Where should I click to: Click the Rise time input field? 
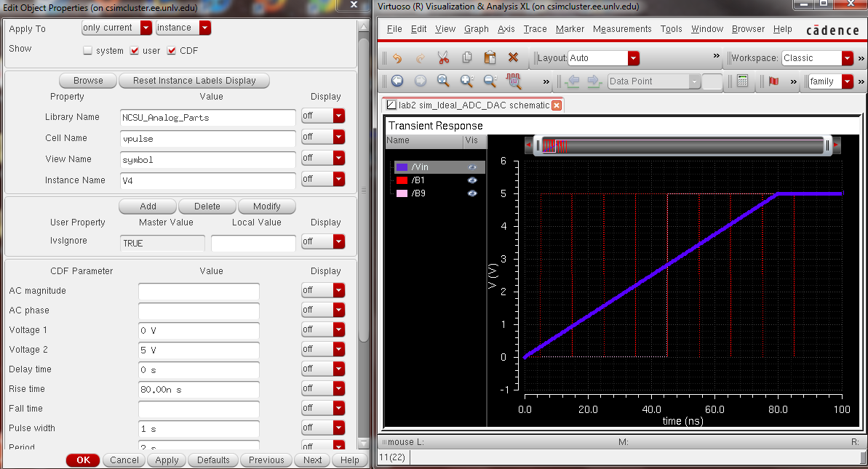click(x=199, y=389)
